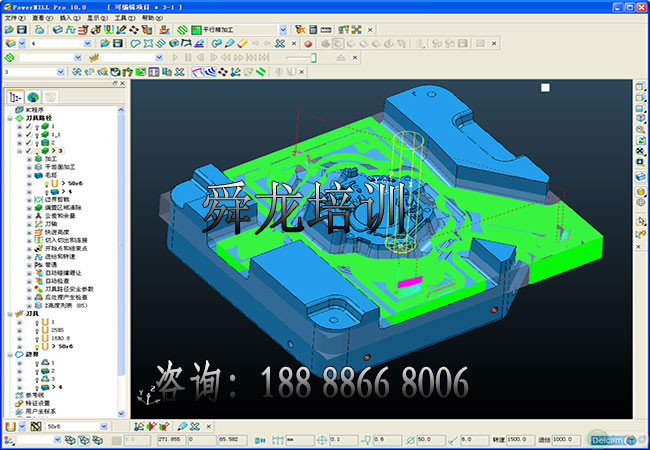This screenshot has height=450, width=650.
Task: Click the open project folder icon
Action: tap(9, 30)
